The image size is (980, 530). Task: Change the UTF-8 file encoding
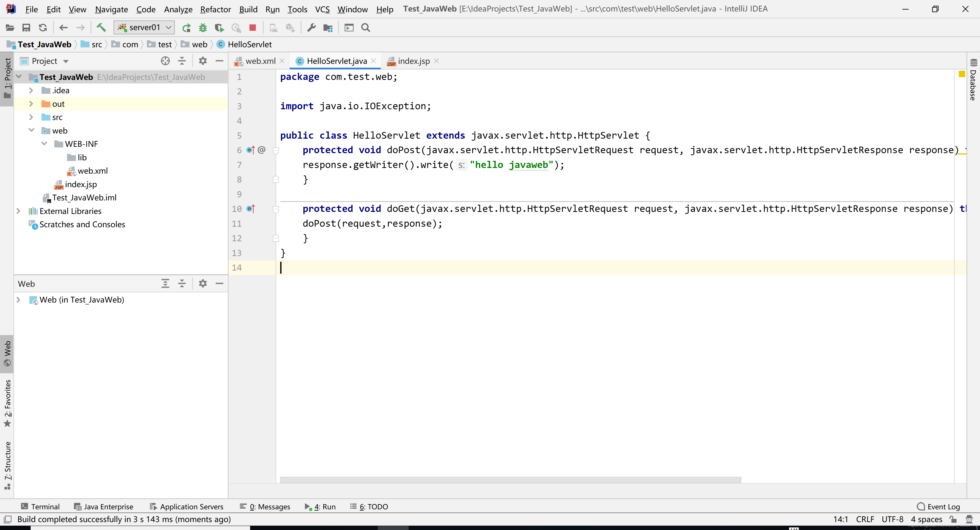(x=892, y=519)
